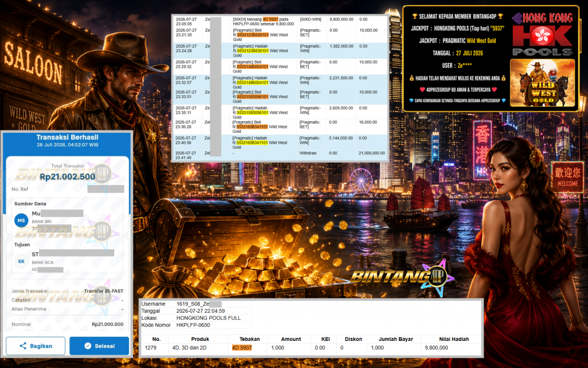Viewport: 588px width, 368px height.
Task: Select 'Transfer BI-FAST' transaction type
Action: tap(103, 291)
